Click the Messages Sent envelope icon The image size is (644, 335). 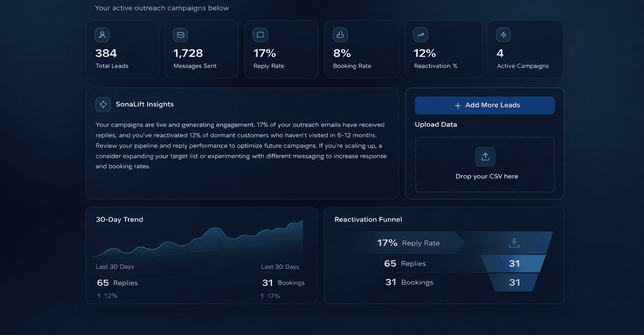click(180, 35)
